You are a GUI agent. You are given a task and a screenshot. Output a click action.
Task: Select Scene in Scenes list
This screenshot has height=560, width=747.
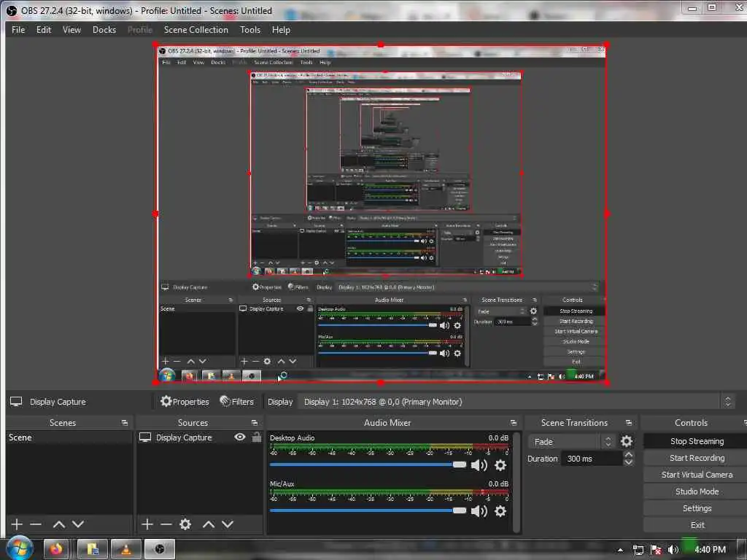tap(69, 437)
